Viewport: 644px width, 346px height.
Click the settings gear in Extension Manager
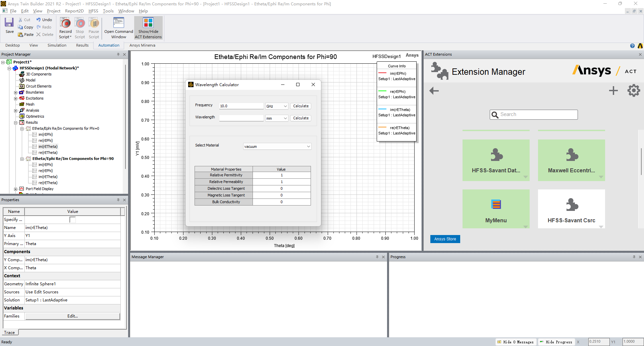click(x=633, y=91)
